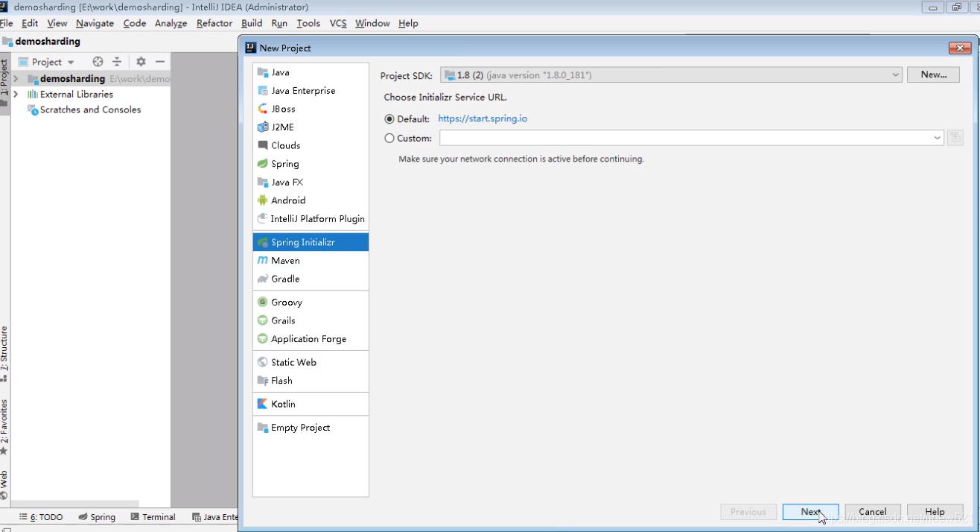Open the Refactor menu
Image resolution: width=980 pixels, height=532 pixels.
click(x=214, y=23)
